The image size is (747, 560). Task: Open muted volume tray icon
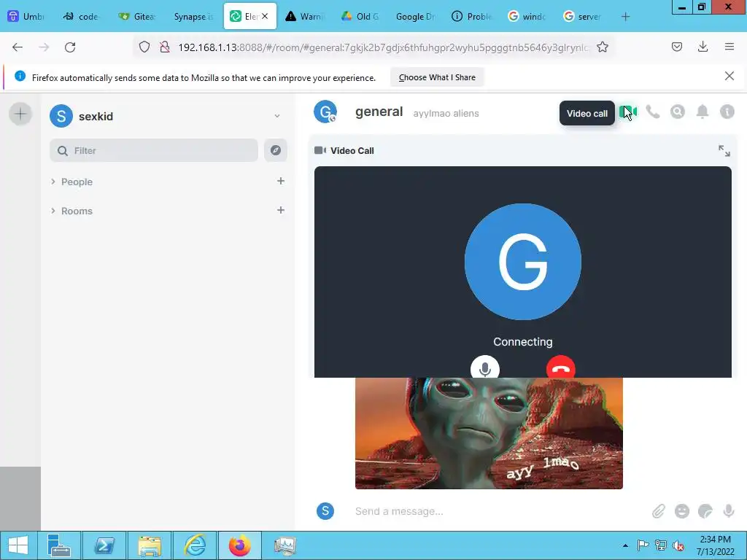tap(678, 545)
